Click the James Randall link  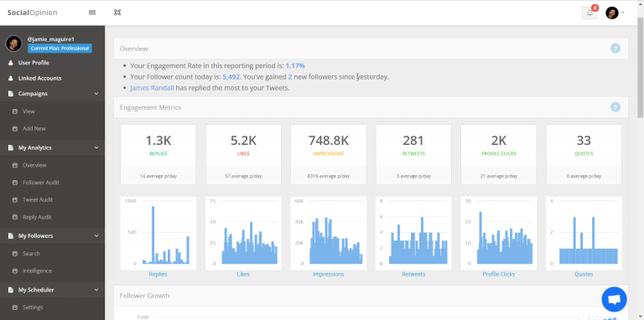point(152,88)
